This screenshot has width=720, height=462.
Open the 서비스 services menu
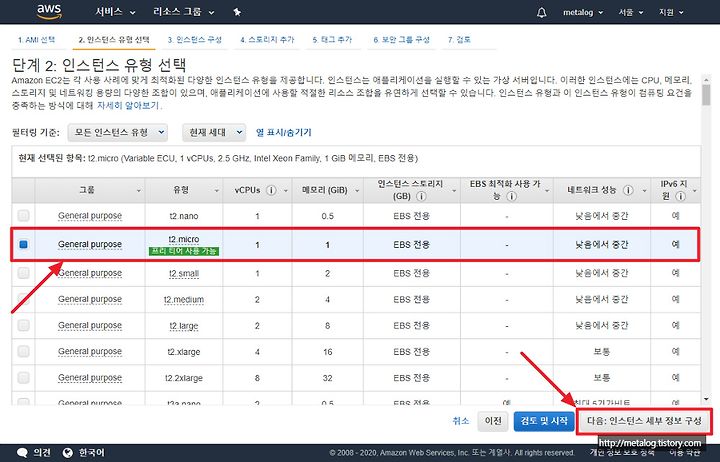[x=115, y=12]
